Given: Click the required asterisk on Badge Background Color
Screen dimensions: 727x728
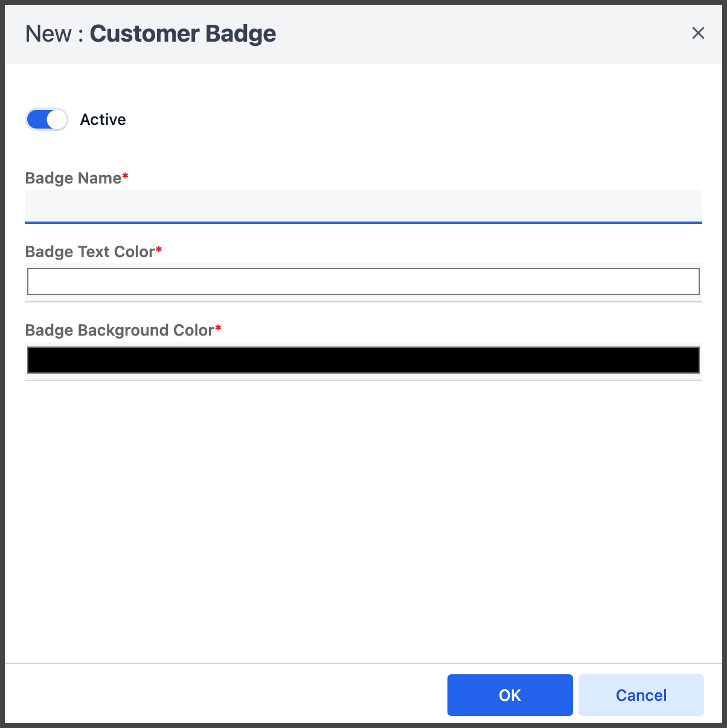Looking at the screenshot, I should pyautogui.click(x=218, y=328).
